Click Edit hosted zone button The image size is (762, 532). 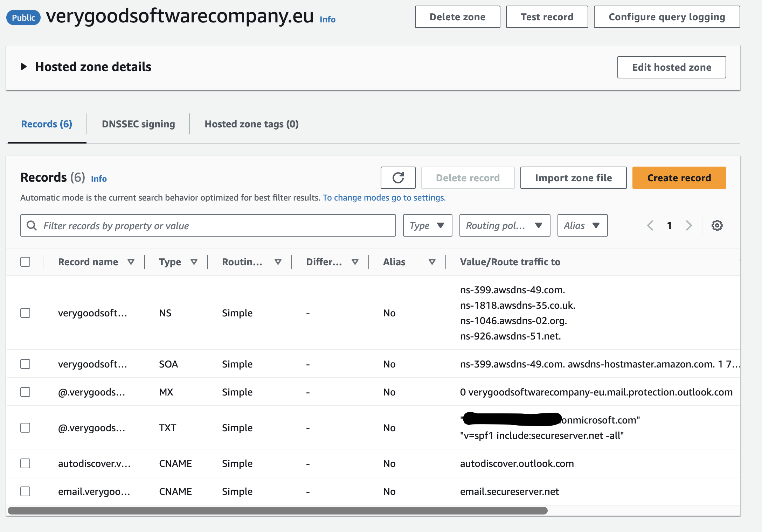pos(672,67)
